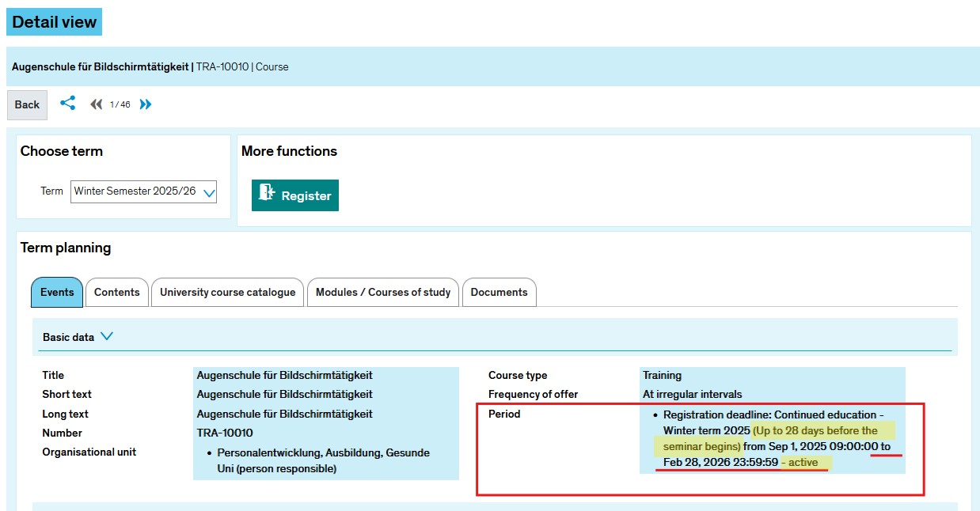Click the Course type value Training
The image size is (980, 511).
click(662, 376)
